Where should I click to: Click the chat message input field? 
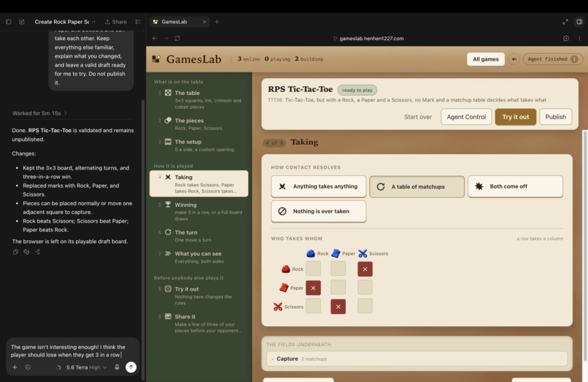coord(73,351)
